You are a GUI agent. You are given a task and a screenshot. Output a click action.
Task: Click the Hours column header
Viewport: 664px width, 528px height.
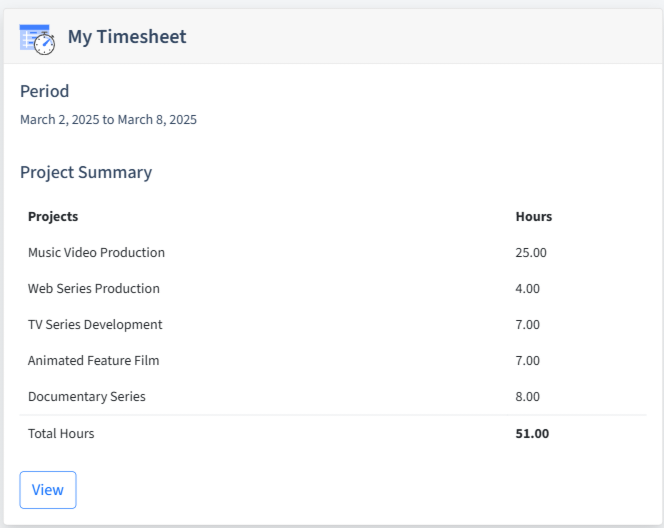coord(534,216)
